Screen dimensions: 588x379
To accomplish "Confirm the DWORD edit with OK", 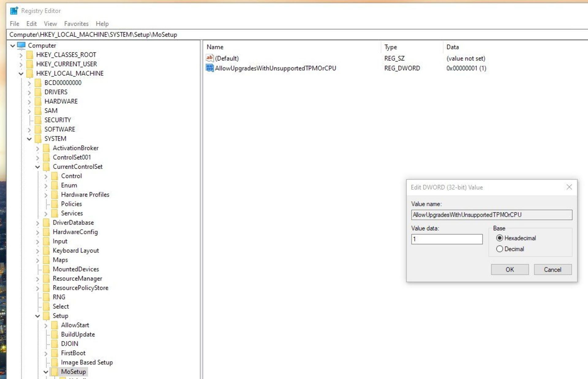I will [x=510, y=269].
